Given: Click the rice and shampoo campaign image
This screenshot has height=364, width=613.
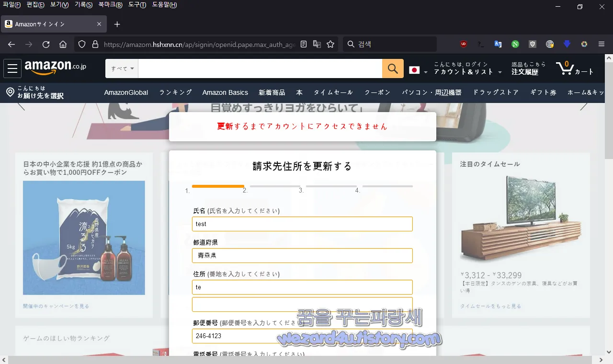Looking at the screenshot, I should tap(84, 238).
